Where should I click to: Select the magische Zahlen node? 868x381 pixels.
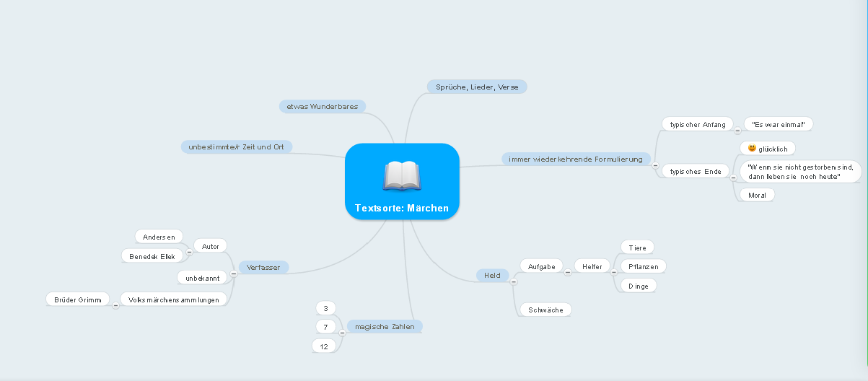tap(385, 326)
